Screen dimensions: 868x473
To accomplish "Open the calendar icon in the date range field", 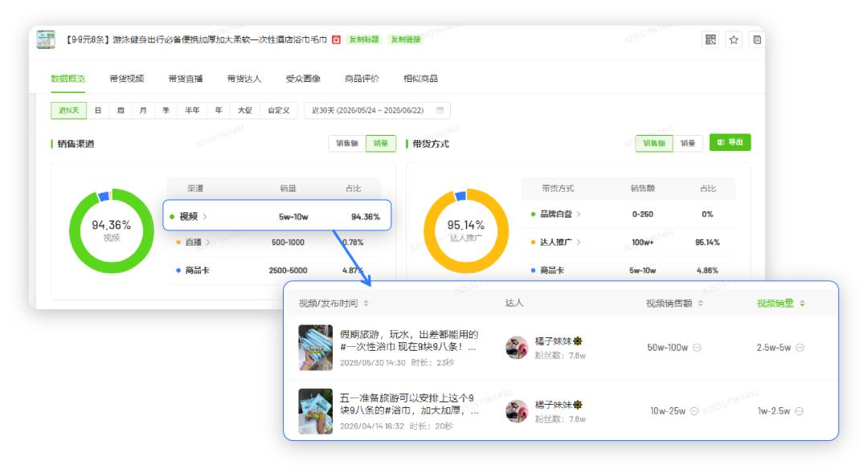I will [440, 110].
